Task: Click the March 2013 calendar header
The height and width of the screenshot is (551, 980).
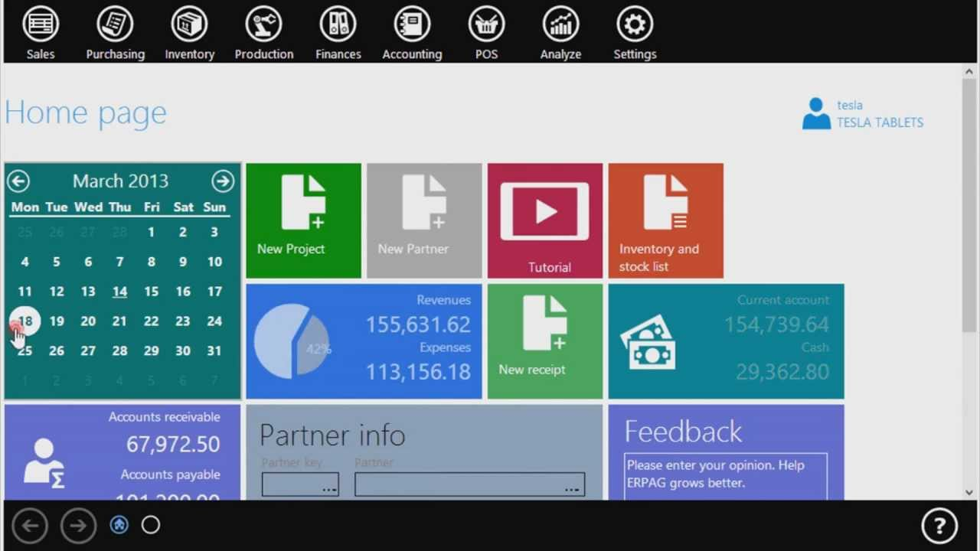Action: [x=120, y=181]
